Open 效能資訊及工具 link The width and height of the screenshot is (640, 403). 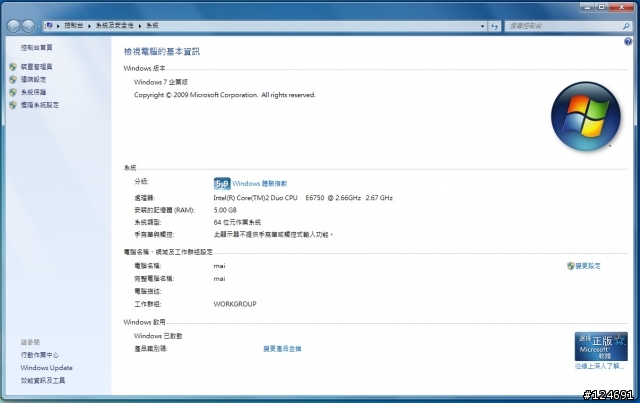tap(43, 380)
